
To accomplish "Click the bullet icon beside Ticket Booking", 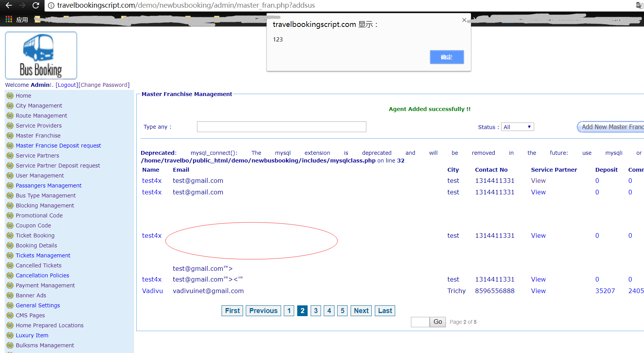I will pyautogui.click(x=10, y=235).
